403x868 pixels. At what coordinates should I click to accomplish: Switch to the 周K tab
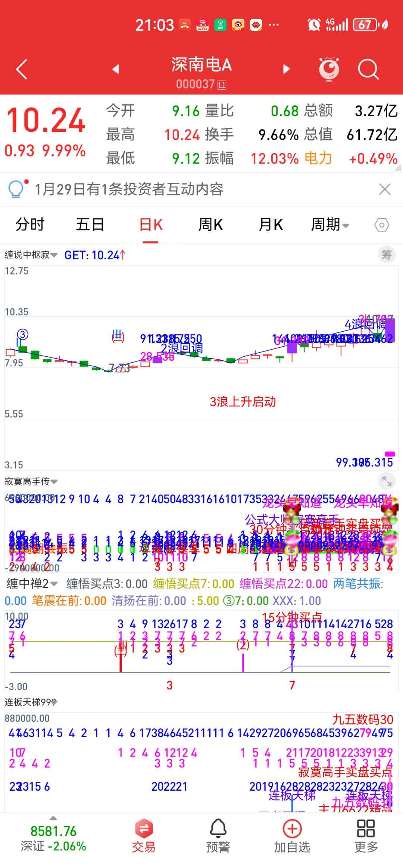pyautogui.click(x=210, y=225)
